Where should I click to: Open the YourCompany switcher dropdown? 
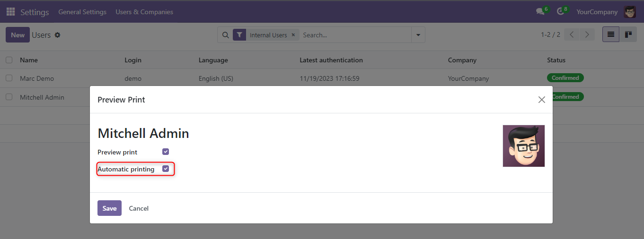(597, 12)
